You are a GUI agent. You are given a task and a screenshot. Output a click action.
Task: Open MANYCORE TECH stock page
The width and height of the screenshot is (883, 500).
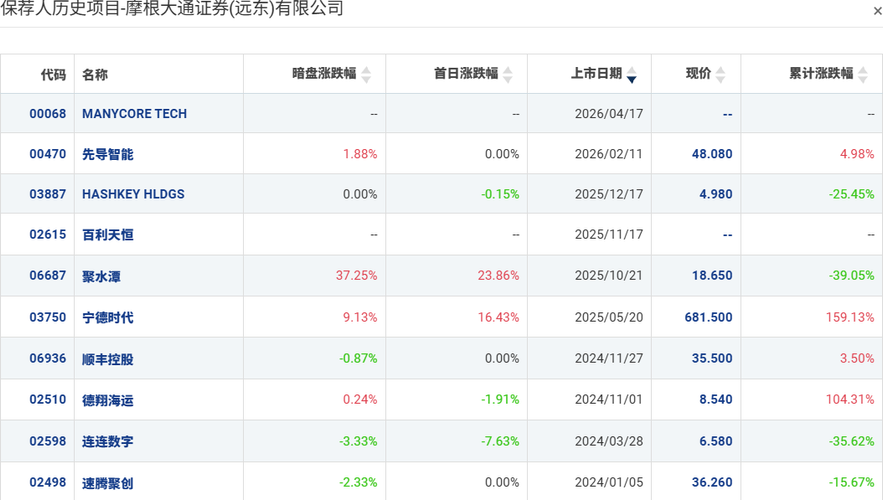coord(135,114)
